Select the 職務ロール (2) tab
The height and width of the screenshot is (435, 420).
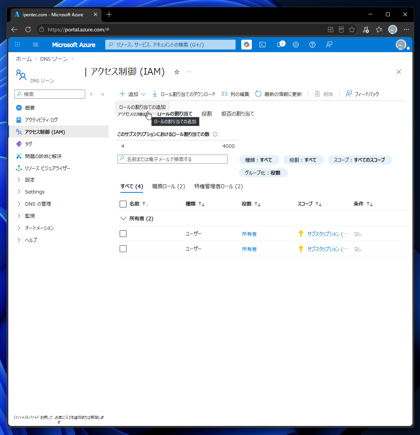click(168, 186)
